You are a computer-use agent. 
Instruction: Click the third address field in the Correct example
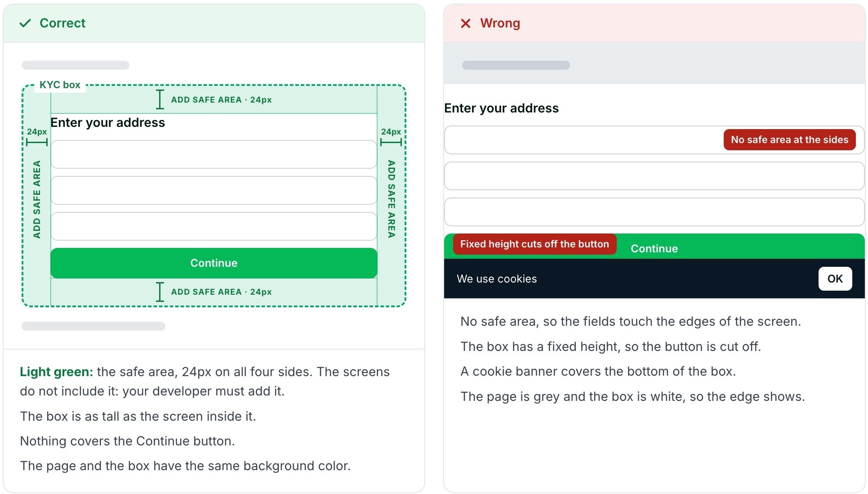tap(214, 226)
